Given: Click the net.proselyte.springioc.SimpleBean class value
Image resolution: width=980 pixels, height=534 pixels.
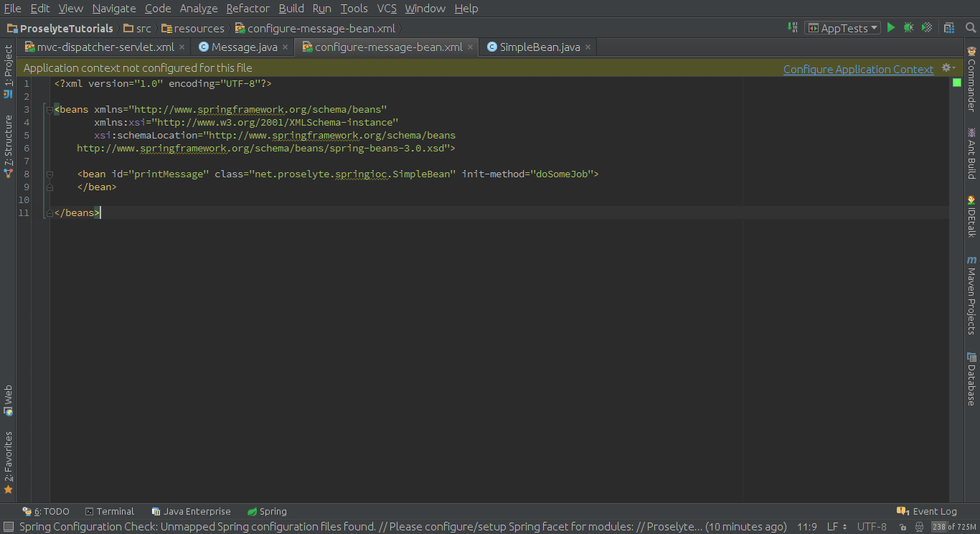Looking at the screenshot, I should 352,174.
